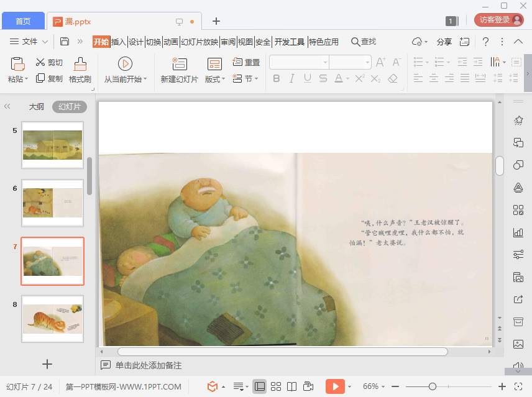The height and width of the screenshot is (397, 532).
Task: Click the 访客登录 login button
Action: [498, 20]
